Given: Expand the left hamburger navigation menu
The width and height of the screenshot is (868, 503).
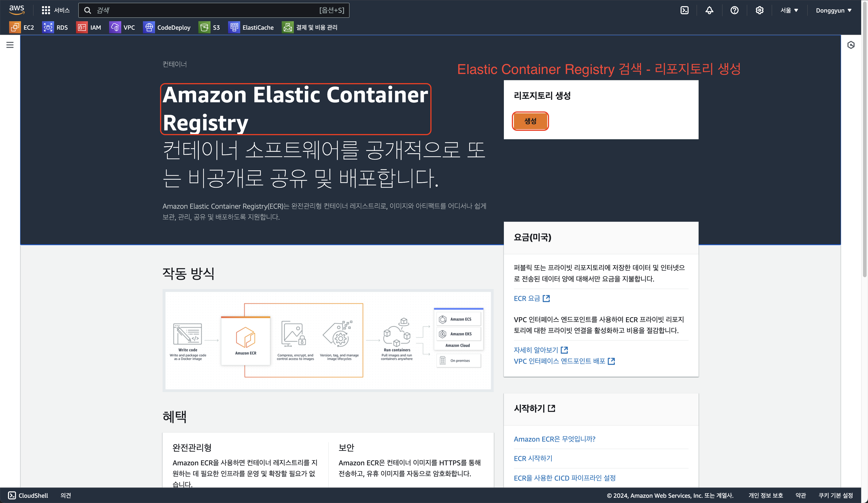Looking at the screenshot, I should point(10,45).
